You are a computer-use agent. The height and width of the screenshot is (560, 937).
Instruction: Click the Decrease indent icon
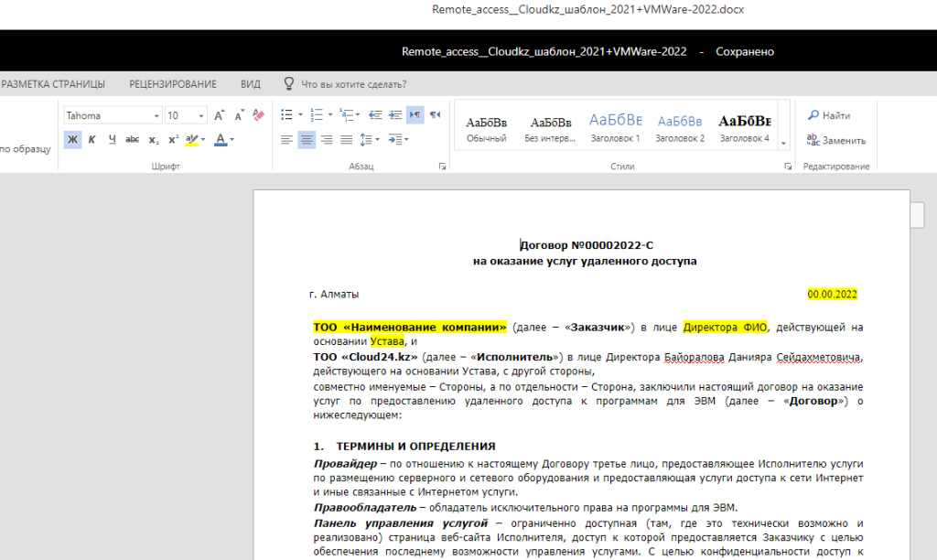(x=375, y=114)
